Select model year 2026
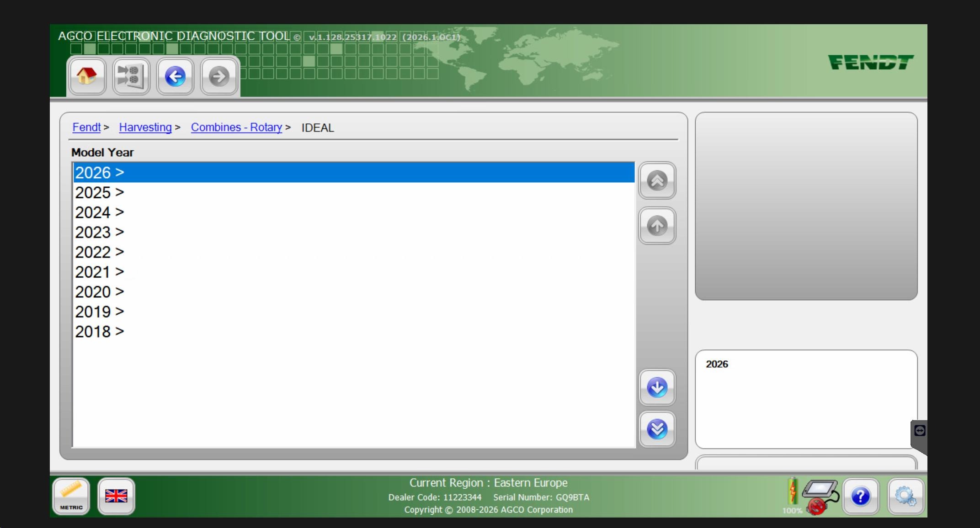This screenshot has height=528, width=980. (354, 173)
